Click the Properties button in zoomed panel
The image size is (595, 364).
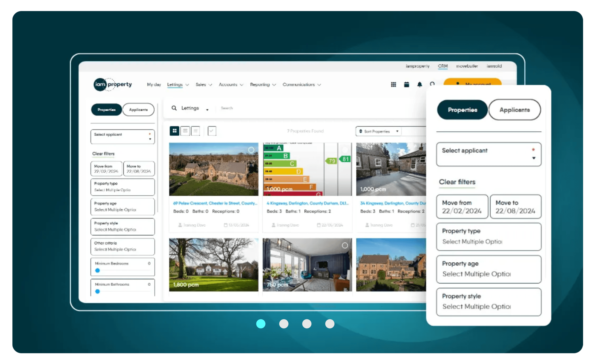462,110
